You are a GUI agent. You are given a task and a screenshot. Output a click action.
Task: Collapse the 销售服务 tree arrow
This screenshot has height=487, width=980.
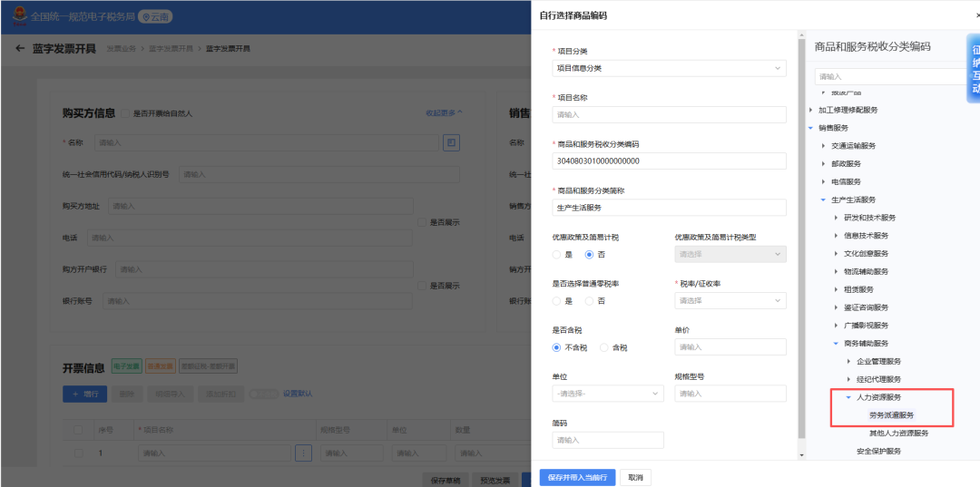pos(810,128)
